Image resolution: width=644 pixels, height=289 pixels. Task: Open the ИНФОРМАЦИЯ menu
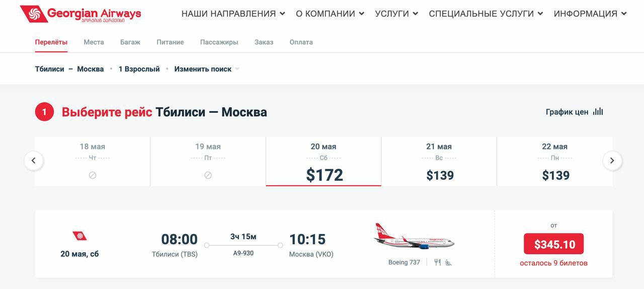(x=590, y=14)
